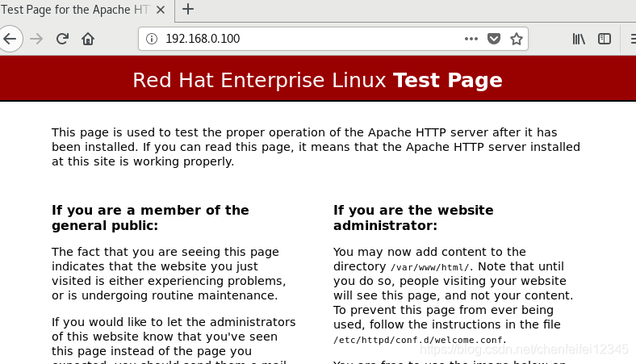Viewport: 636px width, 364px height.
Task: Open the home page icon
Action: pos(88,39)
